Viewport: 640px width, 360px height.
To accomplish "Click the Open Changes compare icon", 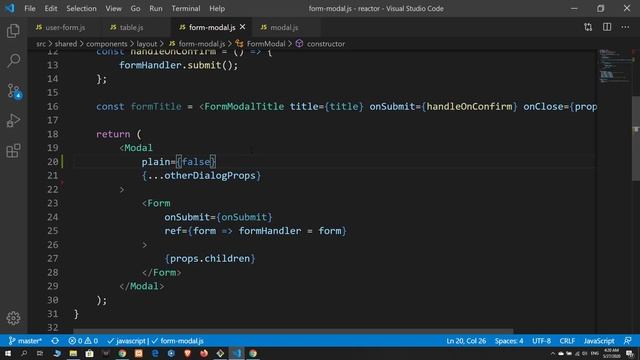I will 588,27.
